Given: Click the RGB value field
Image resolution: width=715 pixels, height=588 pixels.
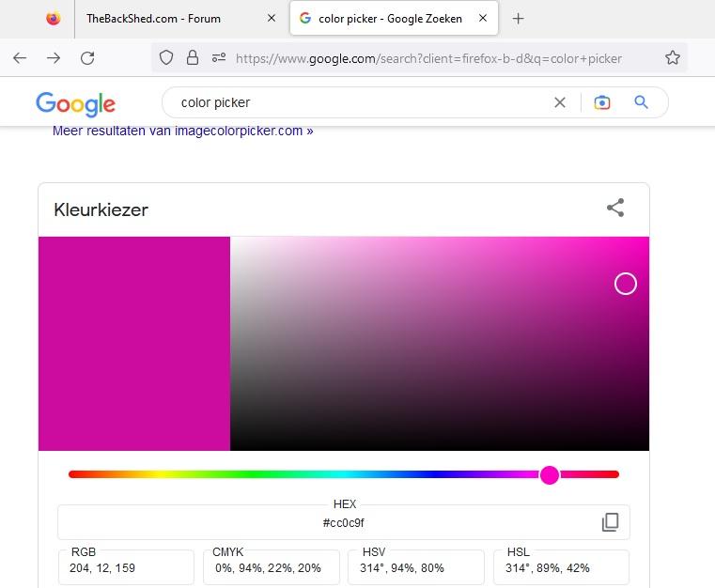Looking at the screenshot, I should pyautogui.click(x=126, y=567).
